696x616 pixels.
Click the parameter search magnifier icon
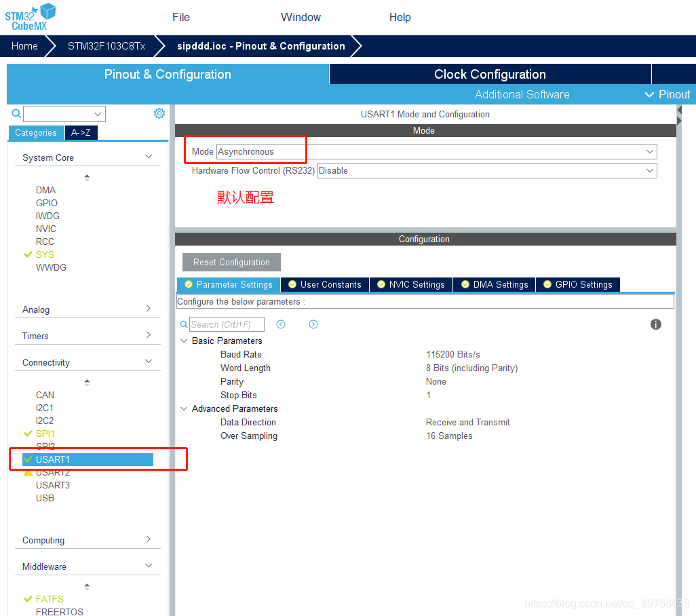pos(184,324)
